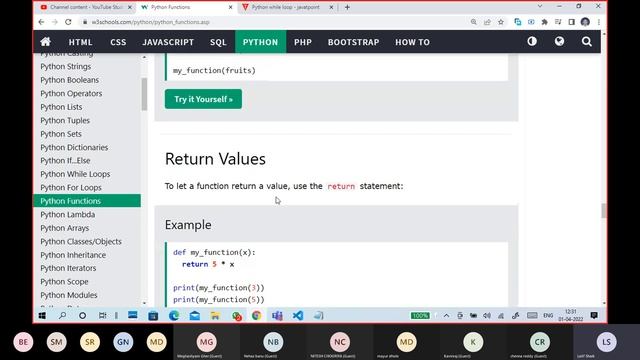The image size is (640, 360).
Task: Open the BOOTSTRAP tutorial menu item
Action: pyautogui.click(x=353, y=42)
